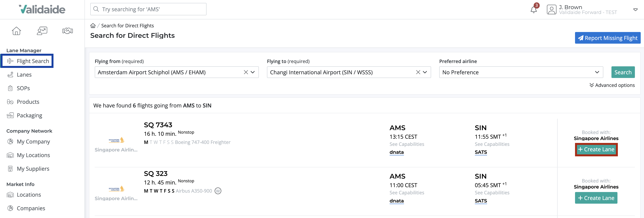
Task: Click Create Lane for flight SQ 323
Action: pos(596,198)
